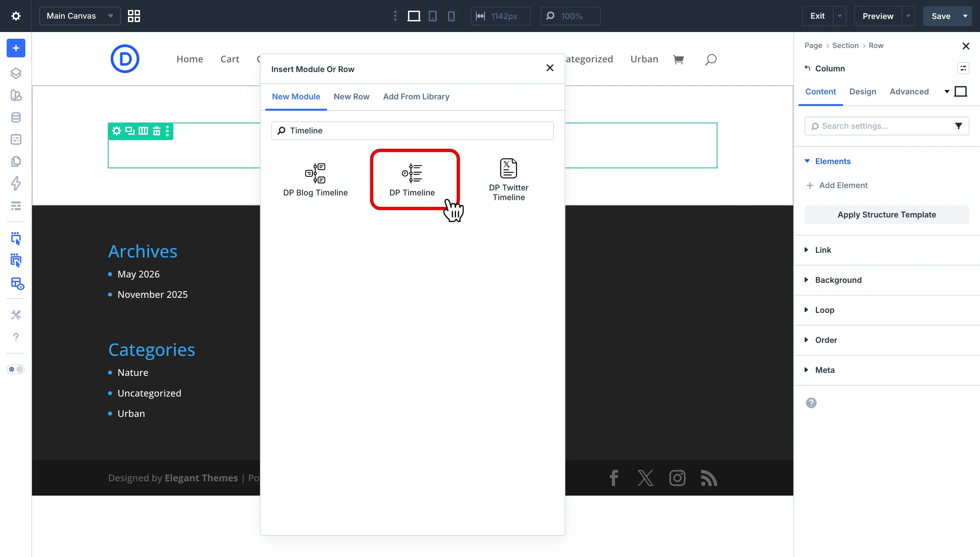Click the Home menu link
This screenshot has width=980, height=557.
(x=190, y=59)
